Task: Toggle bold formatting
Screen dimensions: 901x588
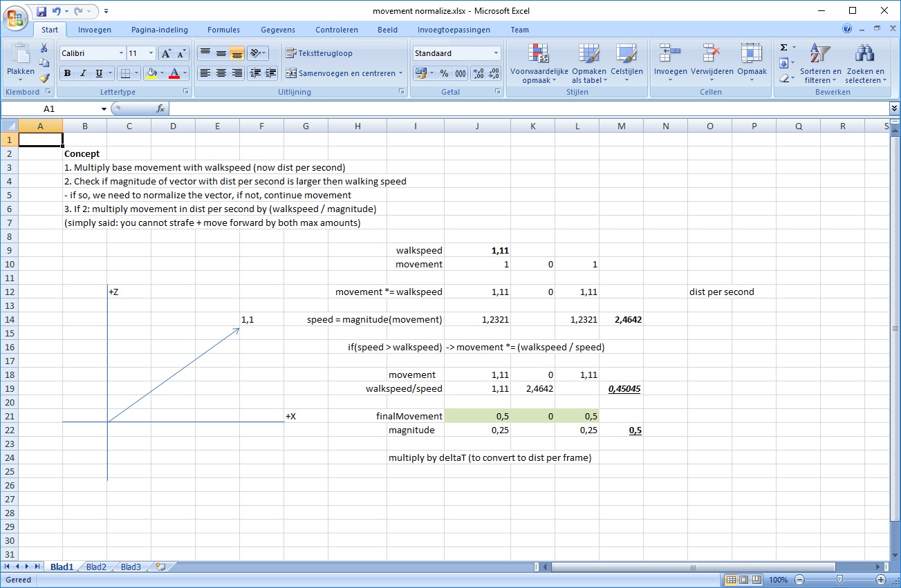Action: pyautogui.click(x=67, y=73)
